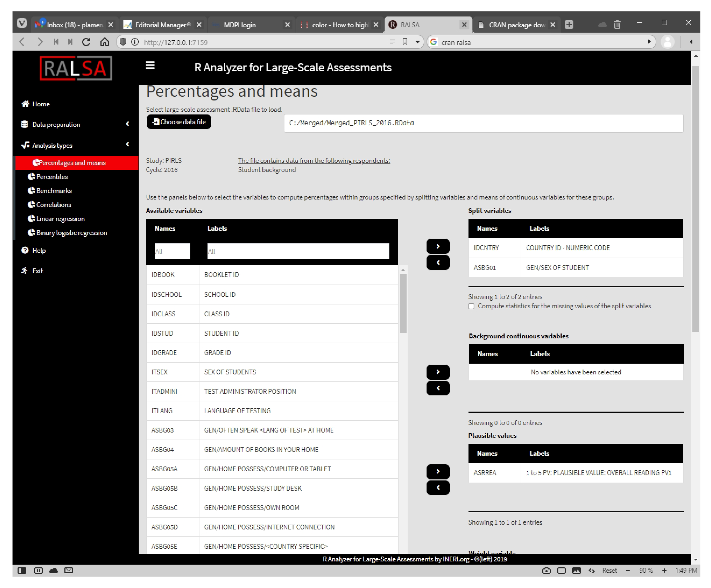Enable compute statistics for missing values checkbox
711x588 pixels.
tap(471, 306)
